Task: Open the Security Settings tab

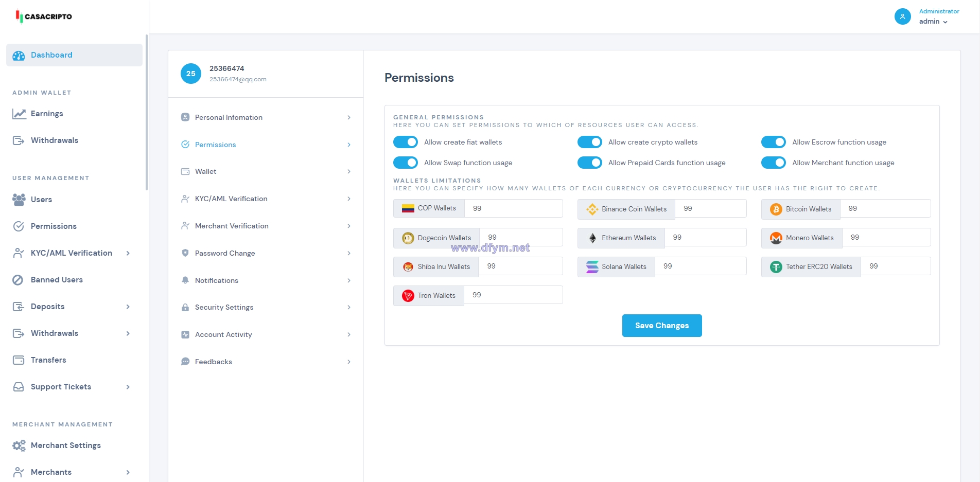Action: coord(266,307)
